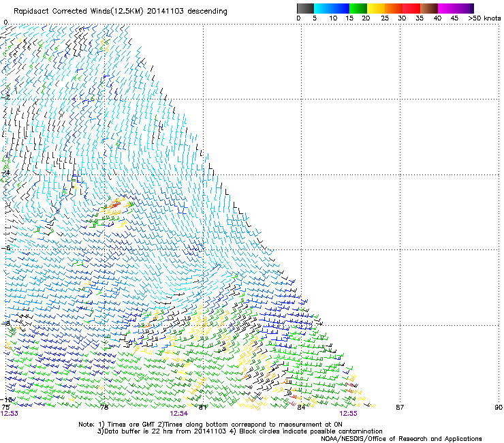Click the NOAA/NESDIS credit text
This screenshot has width=504, height=443.
pos(401,439)
